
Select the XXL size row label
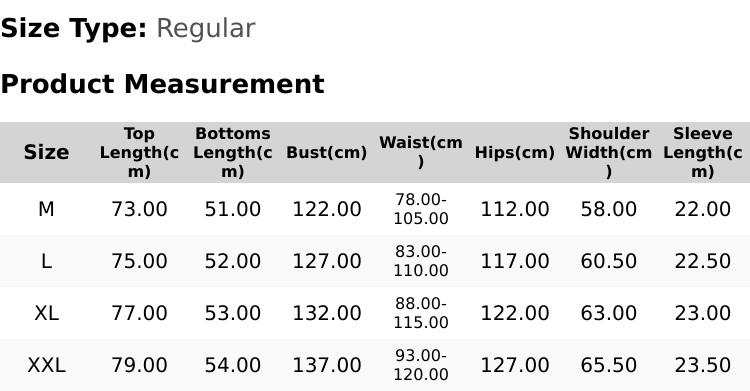(x=46, y=366)
